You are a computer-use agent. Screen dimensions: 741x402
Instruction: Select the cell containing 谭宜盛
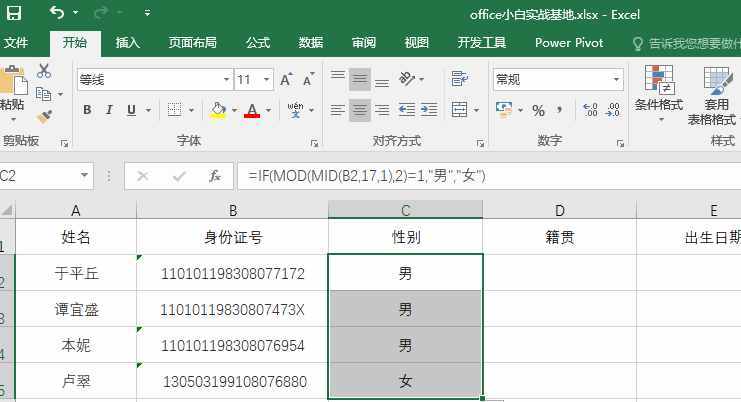pyautogui.click(x=76, y=310)
